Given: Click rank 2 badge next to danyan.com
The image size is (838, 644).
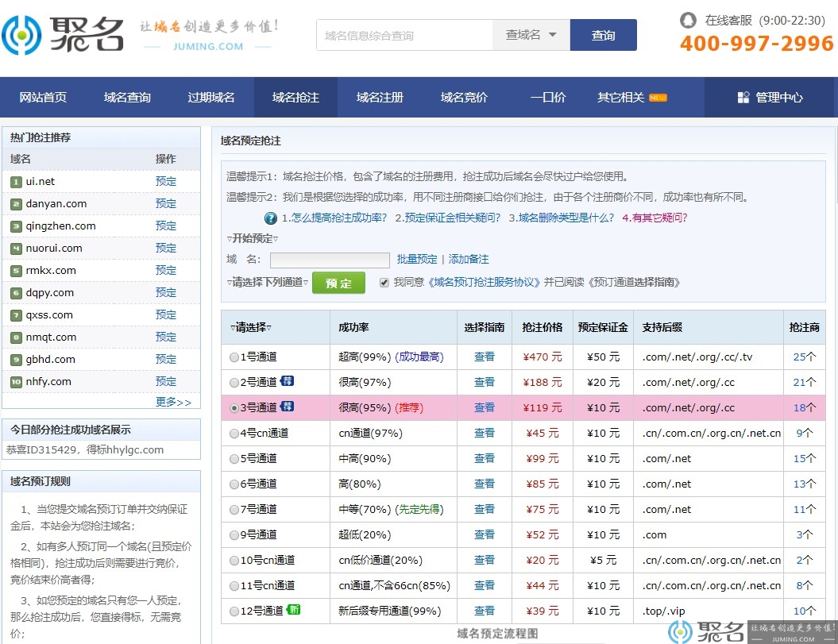Looking at the screenshot, I should tap(16, 204).
